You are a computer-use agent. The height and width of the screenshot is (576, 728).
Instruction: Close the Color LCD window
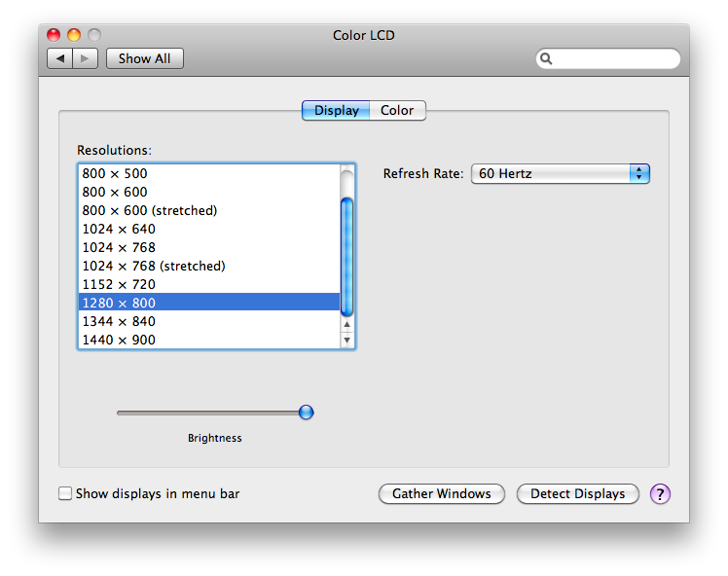pos(54,35)
